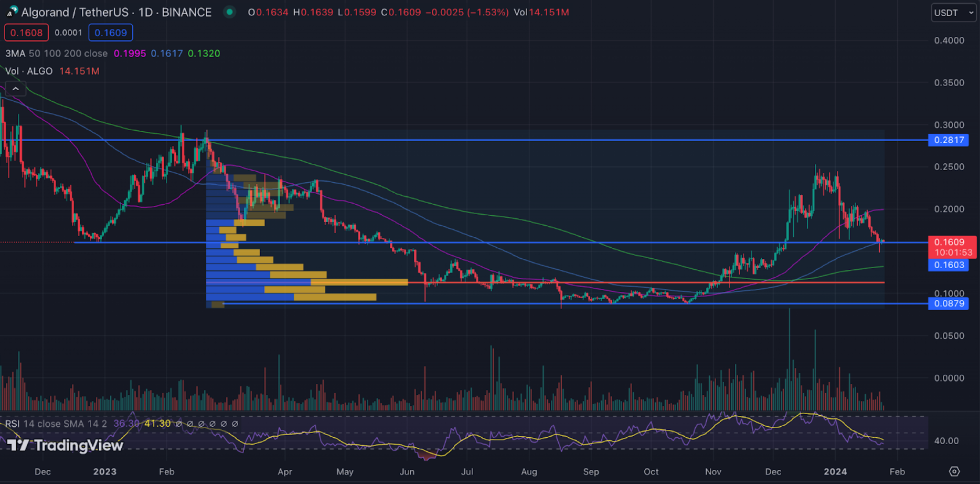Image resolution: width=980 pixels, height=484 pixels.
Task: Click the 0.2817 horizontal line price label
Action: coord(949,140)
